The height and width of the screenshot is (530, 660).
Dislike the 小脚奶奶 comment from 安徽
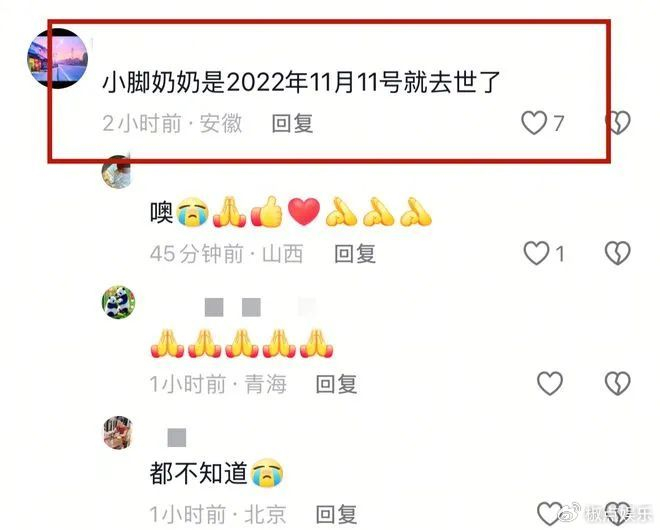click(x=617, y=123)
